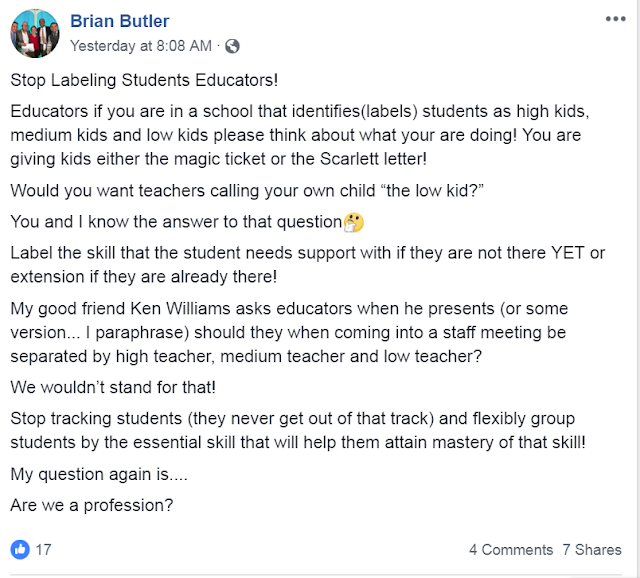
Task: Click the Ken Williams paragraph
Action: (x=300, y=332)
